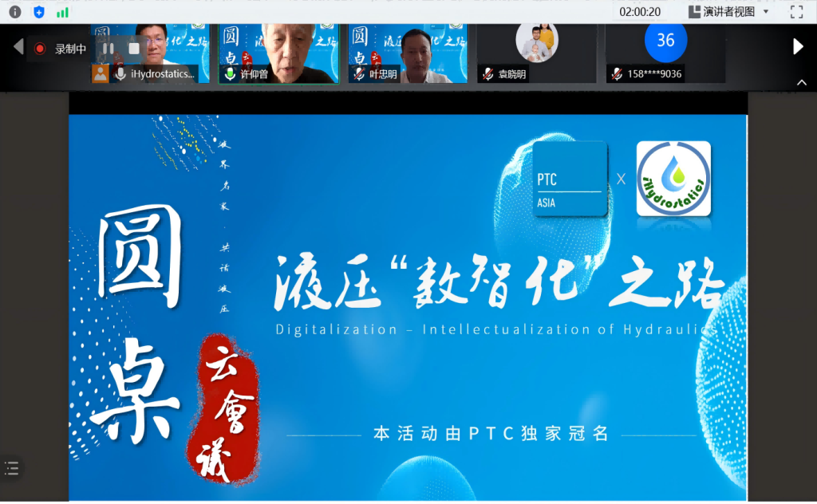Collapse the participant video strip with the chevron
The width and height of the screenshot is (817, 504).
[x=802, y=82]
